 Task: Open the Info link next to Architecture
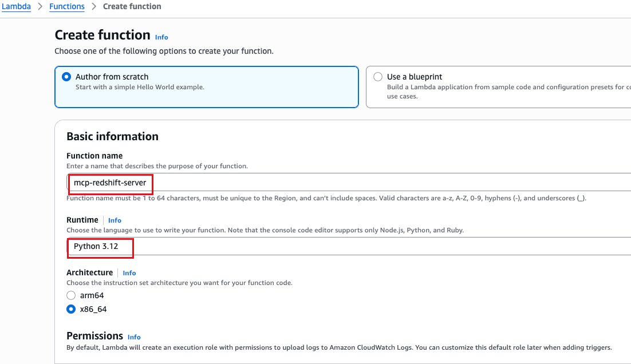pos(129,273)
